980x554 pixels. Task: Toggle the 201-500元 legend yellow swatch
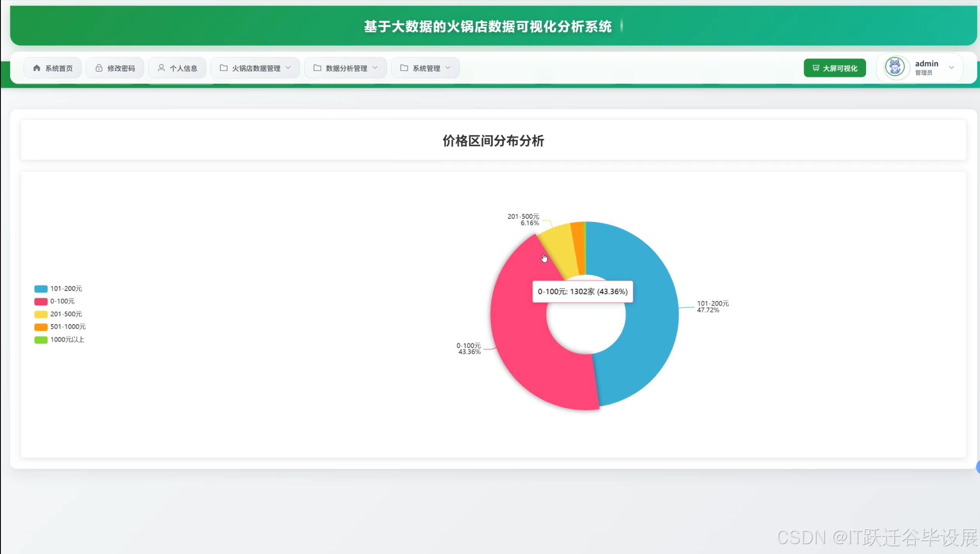(x=41, y=314)
